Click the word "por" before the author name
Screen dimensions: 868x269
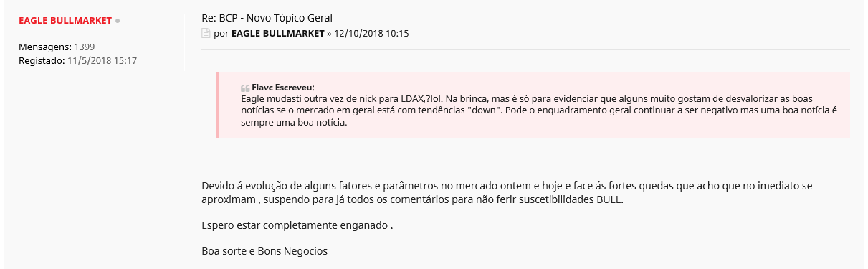221,34
